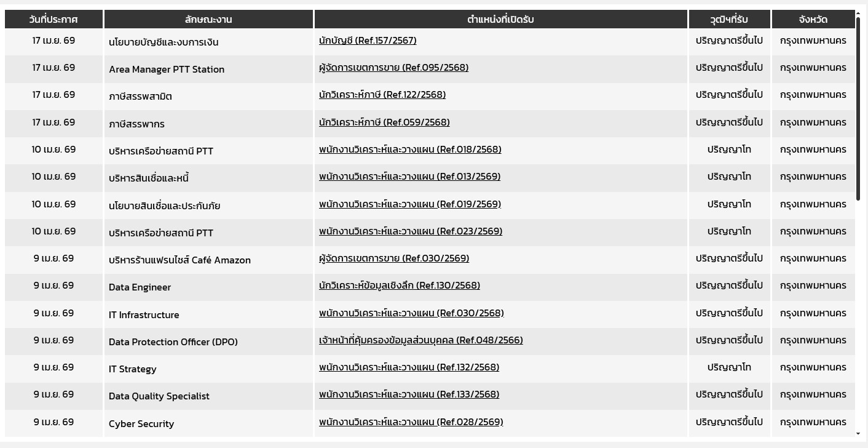Image resolution: width=868 pixels, height=448 pixels.
Task: Open ผู้จัดการเขตการขาย (Ref.030/2569) link
Action: tap(394, 258)
